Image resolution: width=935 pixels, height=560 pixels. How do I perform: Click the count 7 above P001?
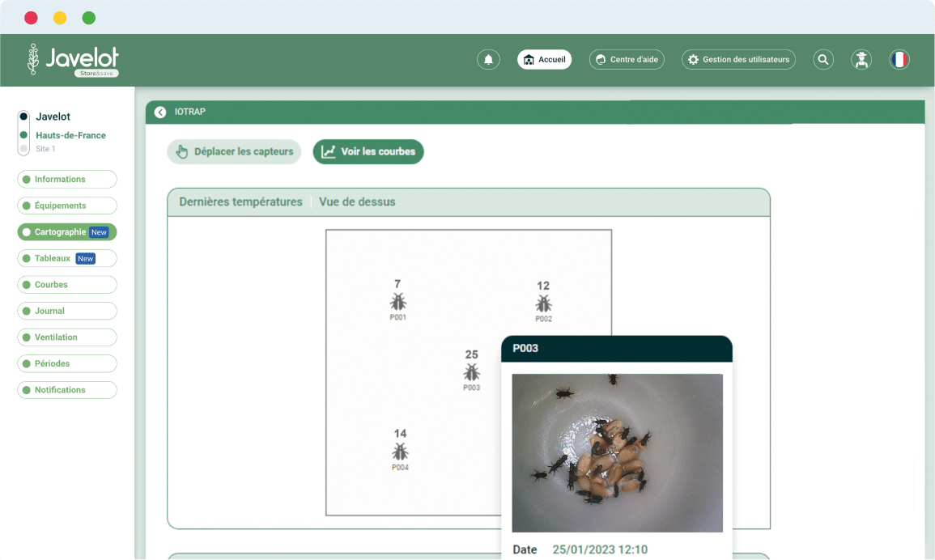tap(397, 284)
